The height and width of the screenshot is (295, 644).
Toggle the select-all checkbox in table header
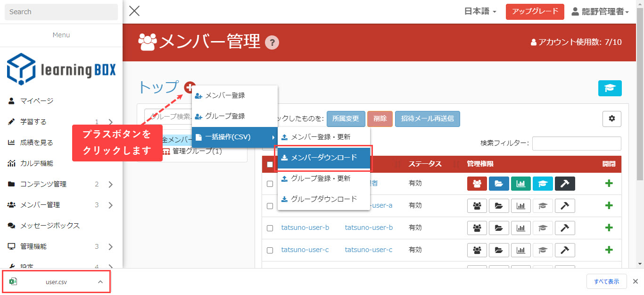coord(270,164)
